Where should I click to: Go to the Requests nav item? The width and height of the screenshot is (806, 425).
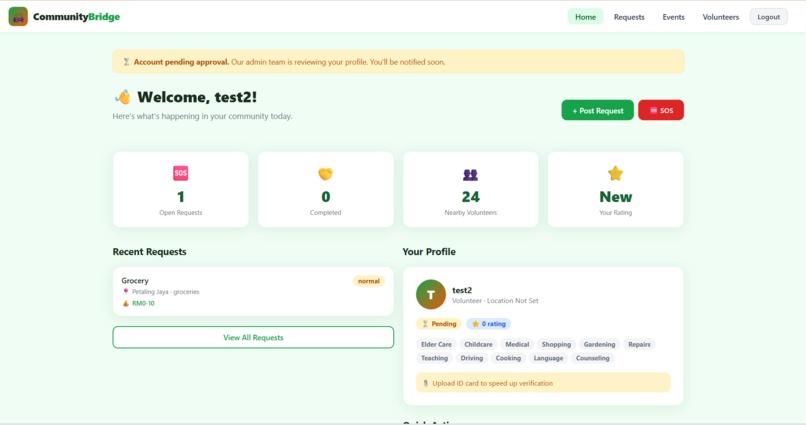pyautogui.click(x=629, y=17)
